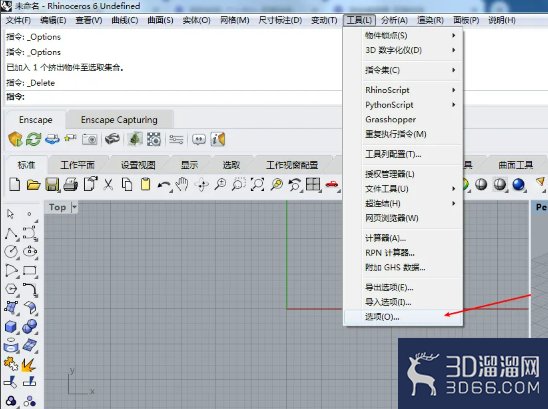Switch to 显示 toolbar tab
Viewport: 548px width, 409px height.
coord(189,165)
